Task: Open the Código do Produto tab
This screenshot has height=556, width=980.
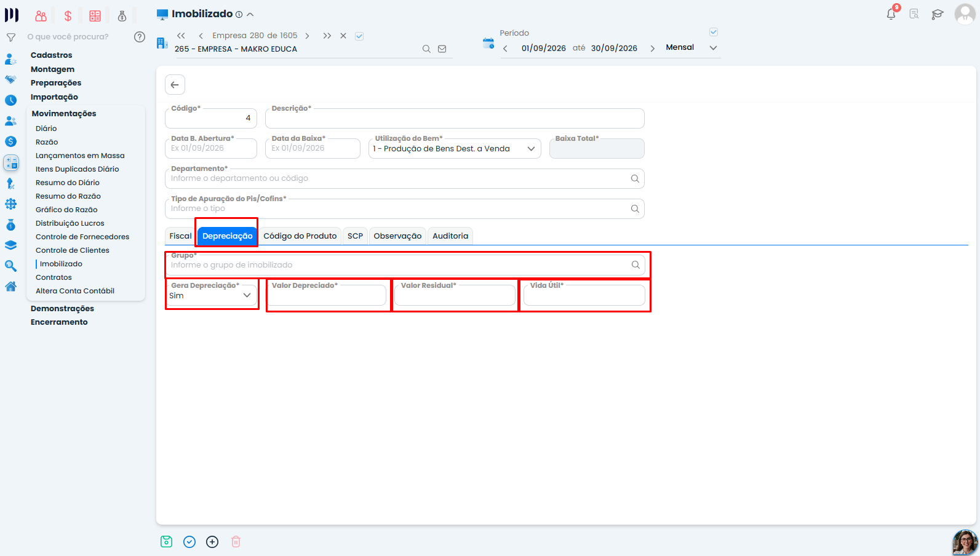Action: click(x=300, y=236)
